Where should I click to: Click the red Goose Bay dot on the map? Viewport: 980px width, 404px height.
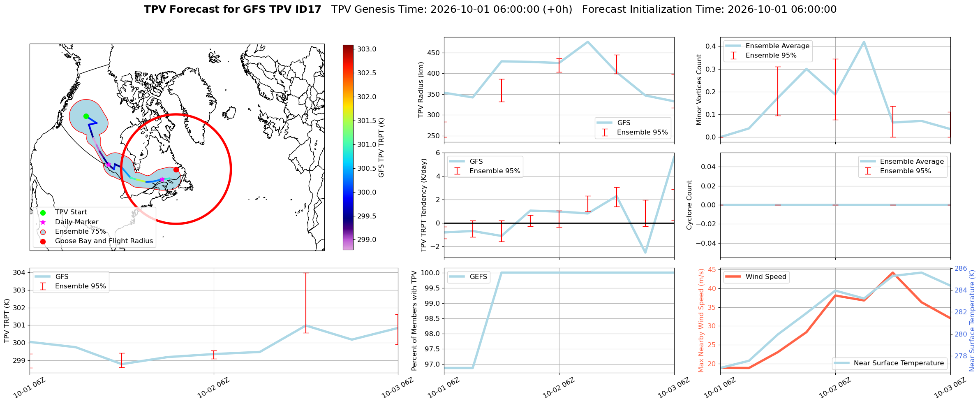176,169
